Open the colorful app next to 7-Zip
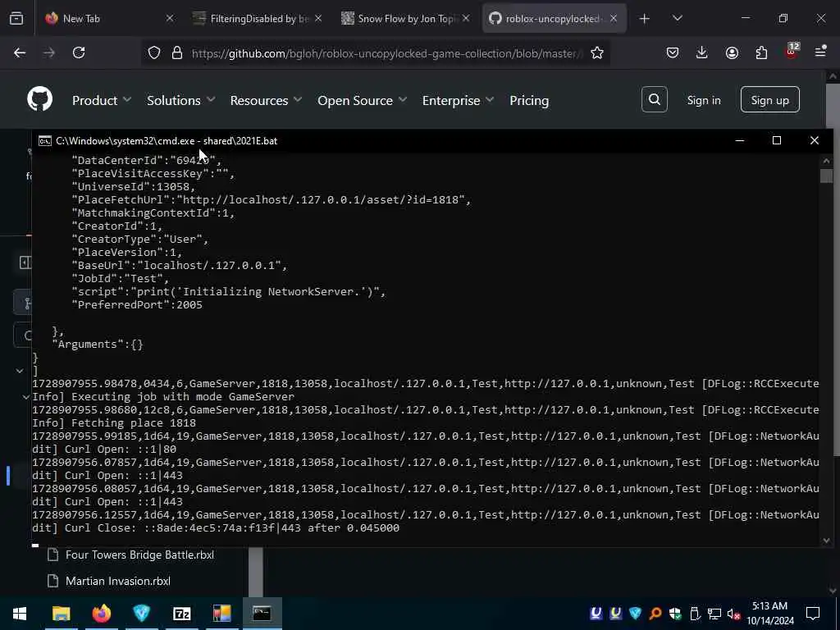840x630 pixels. click(x=221, y=614)
